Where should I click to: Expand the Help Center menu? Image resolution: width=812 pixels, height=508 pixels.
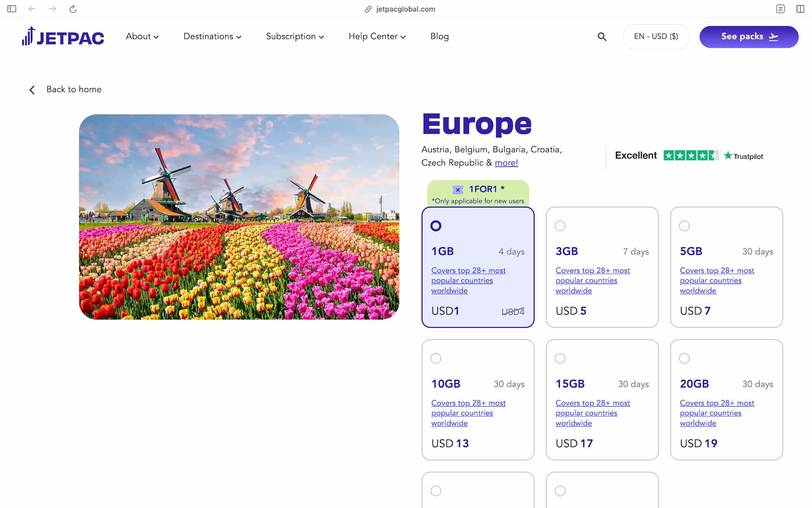[377, 36]
